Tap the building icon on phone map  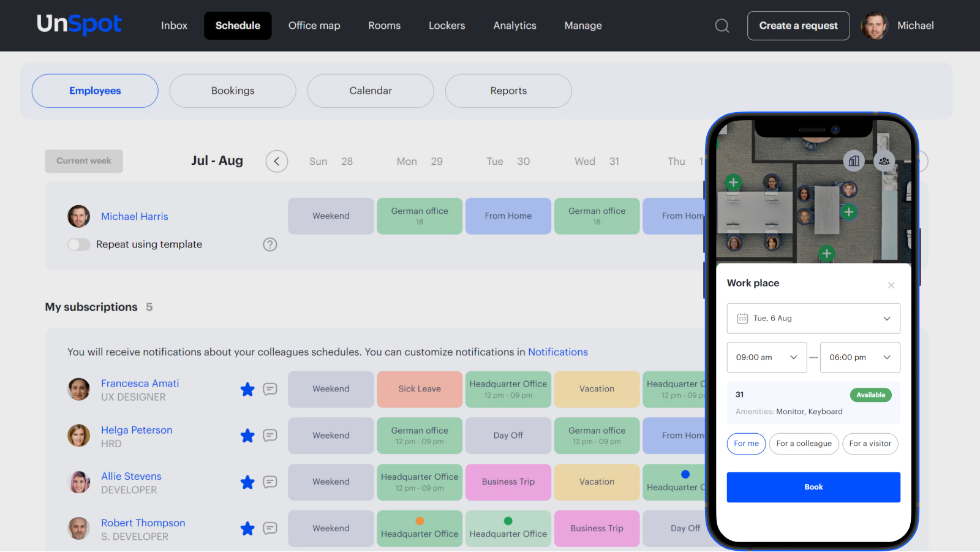(x=854, y=161)
